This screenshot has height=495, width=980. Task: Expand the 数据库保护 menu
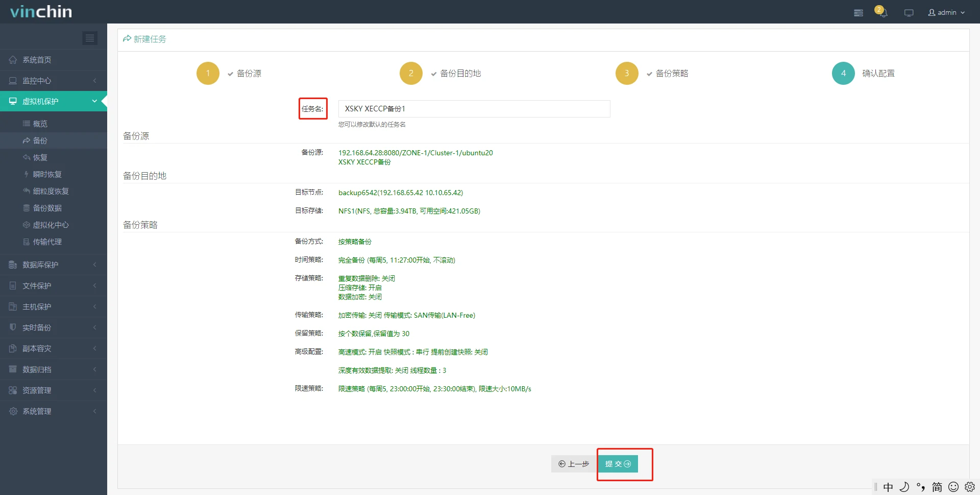[54, 265]
